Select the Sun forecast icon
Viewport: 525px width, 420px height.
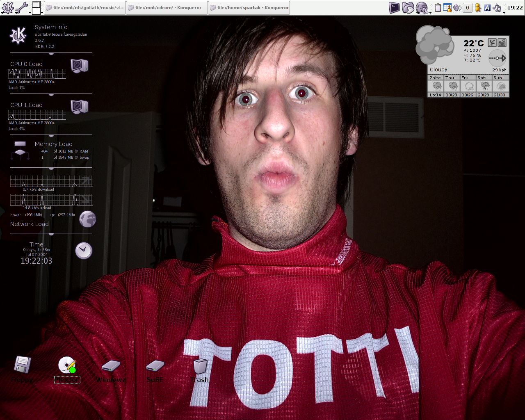500,86
